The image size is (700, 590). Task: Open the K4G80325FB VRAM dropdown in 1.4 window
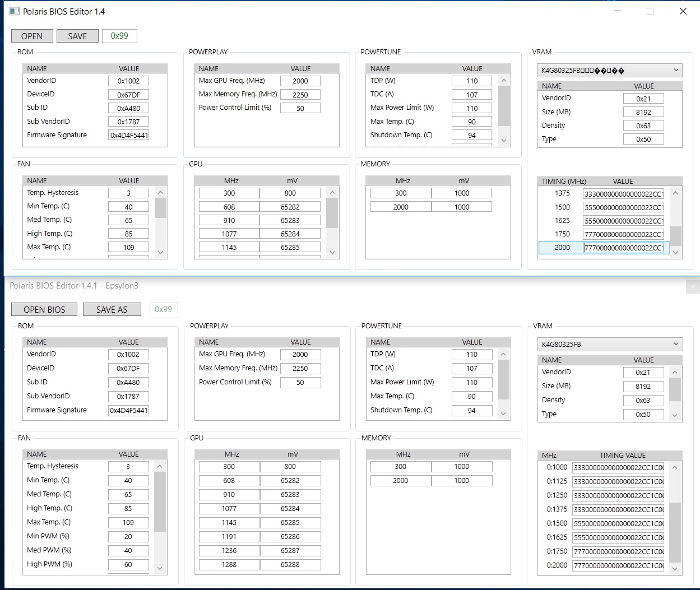click(609, 71)
